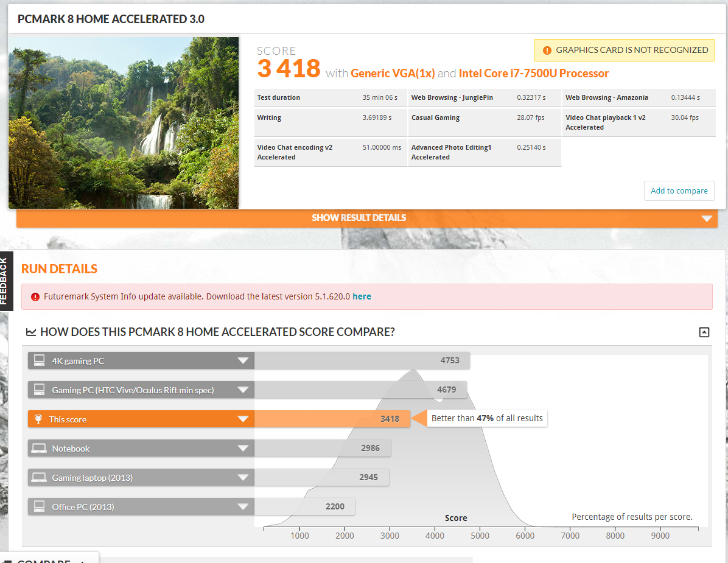Click the Web Browsing - JunglePin label
This screenshot has width=728, height=563.
[452, 97]
